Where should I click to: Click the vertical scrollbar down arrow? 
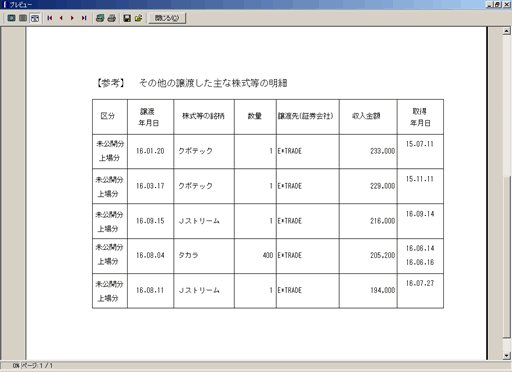(507, 355)
